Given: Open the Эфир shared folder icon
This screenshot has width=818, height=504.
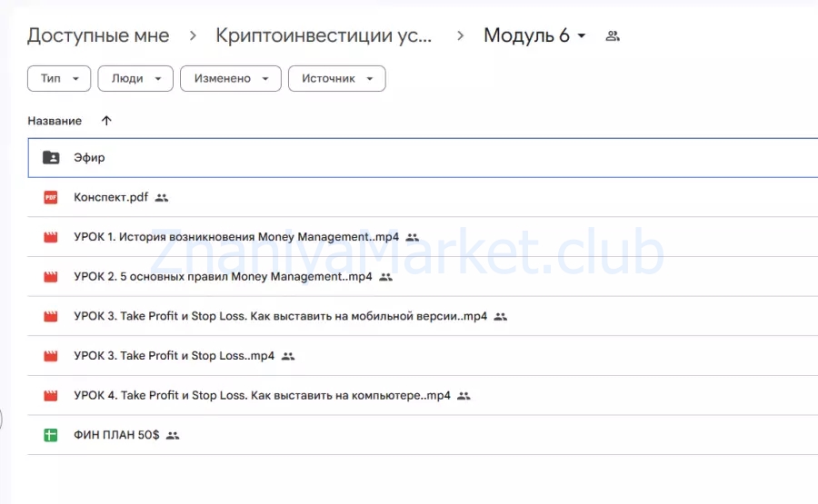Looking at the screenshot, I should (x=51, y=157).
